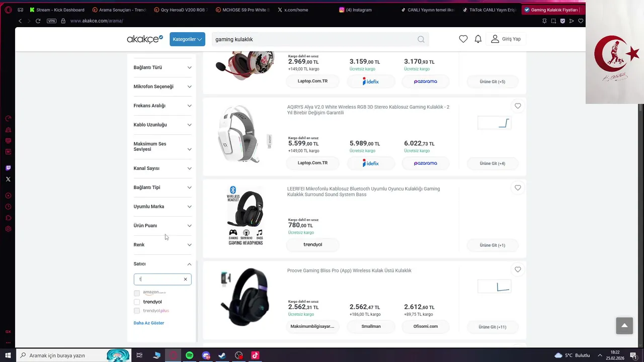Click Giriş Yap login link
Screen dimensions: 644x362
(506, 39)
